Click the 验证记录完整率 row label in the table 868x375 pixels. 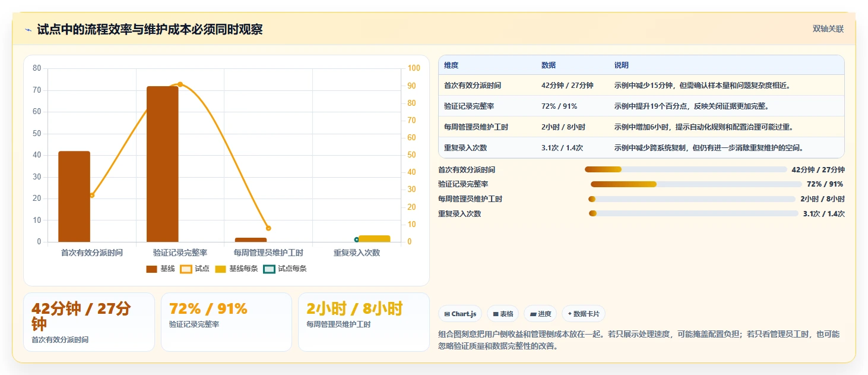(469, 106)
